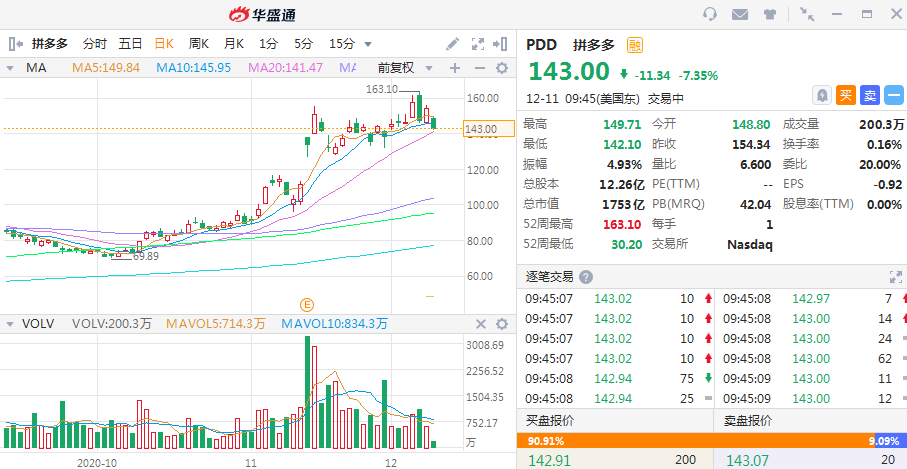Screen dimensions: 907x469
Task: Open the messages envelope icon
Action: coord(740,14)
